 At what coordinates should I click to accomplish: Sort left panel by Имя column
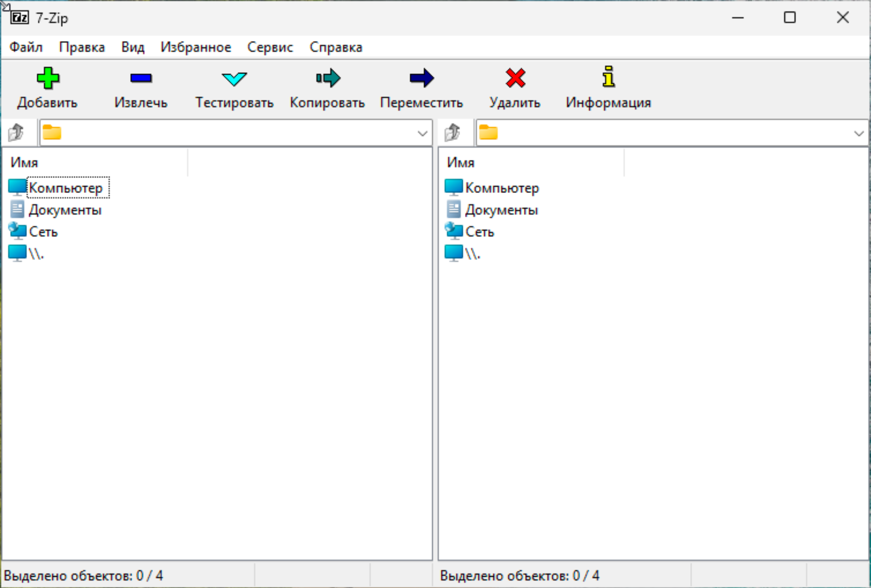tap(96, 162)
